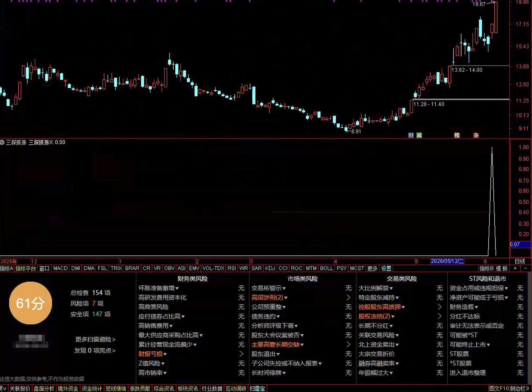Expand 资金占用或违规担保 dropdown
This screenshot has height=392, width=532.
point(506,288)
